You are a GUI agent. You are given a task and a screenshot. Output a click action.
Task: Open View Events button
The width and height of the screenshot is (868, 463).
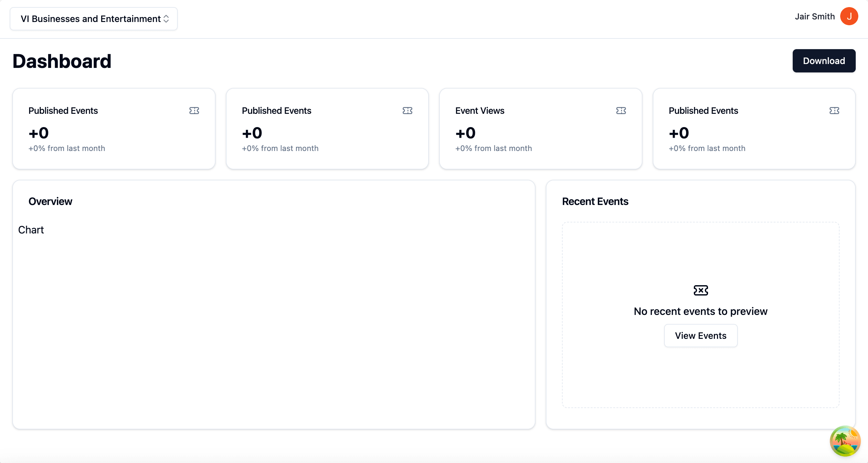(701, 336)
